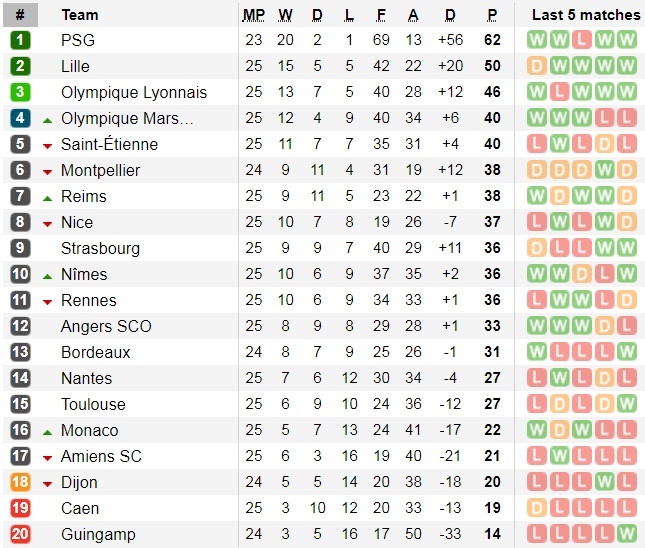Image resolution: width=645 pixels, height=548 pixels.
Task: Sort table by the MP column header
Action: pos(254,15)
